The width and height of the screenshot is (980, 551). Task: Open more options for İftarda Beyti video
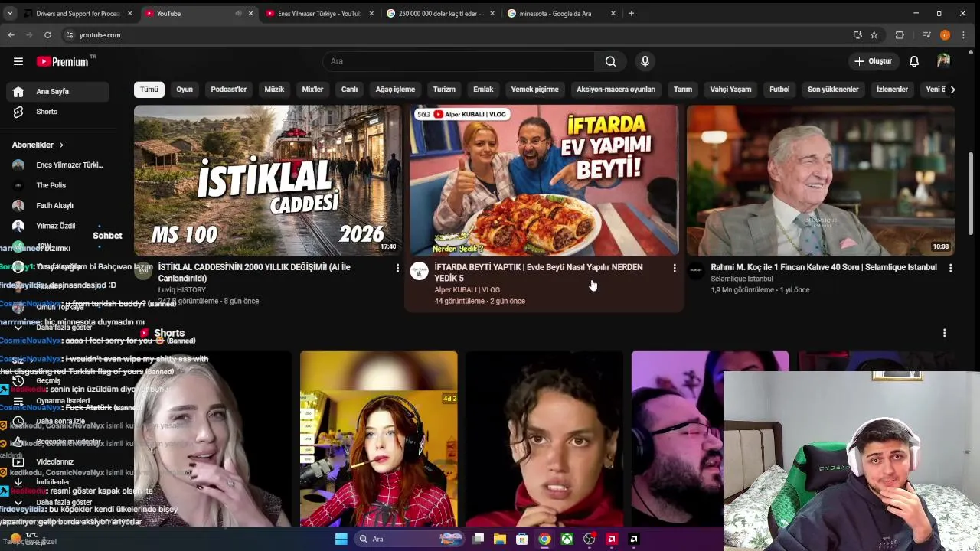[674, 268]
